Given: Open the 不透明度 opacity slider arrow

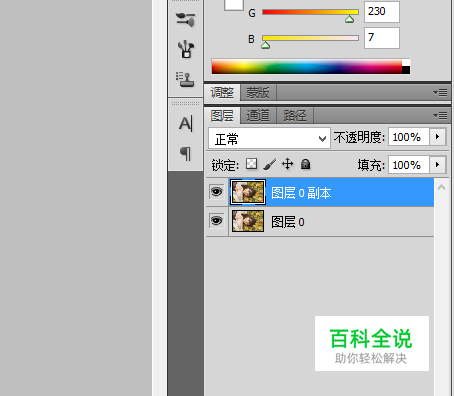Looking at the screenshot, I should coord(438,137).
